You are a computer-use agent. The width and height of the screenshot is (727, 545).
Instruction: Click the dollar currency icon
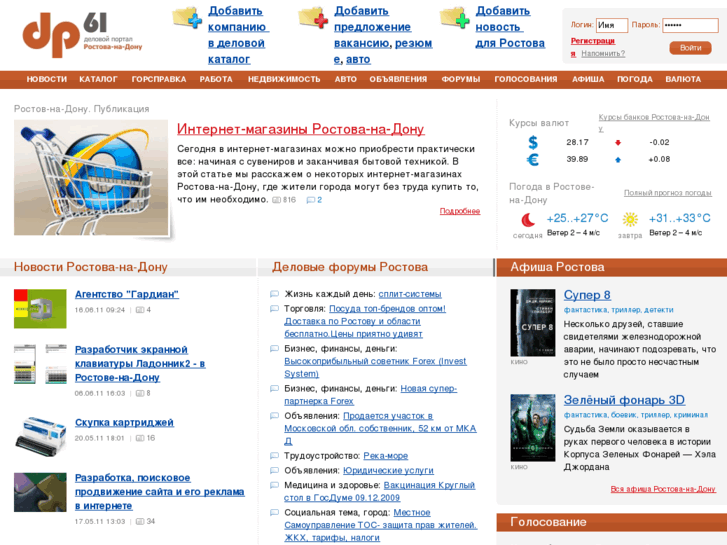(533, 142)
